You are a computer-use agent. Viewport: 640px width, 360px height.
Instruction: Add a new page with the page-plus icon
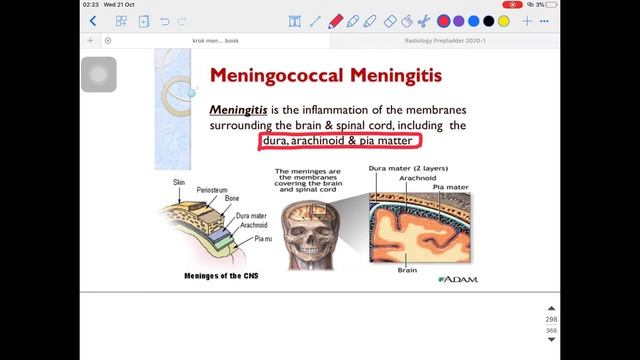coord(144,21)
